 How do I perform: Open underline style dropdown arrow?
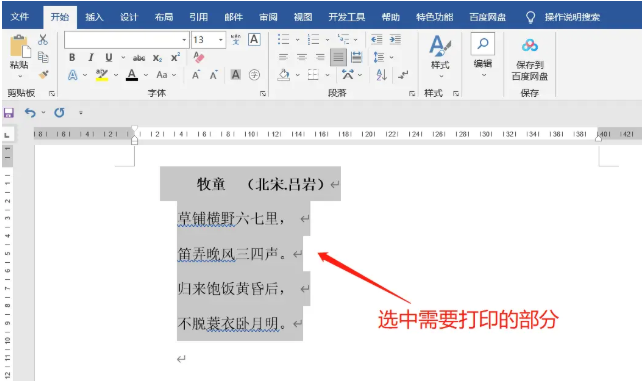pos(123,57)
